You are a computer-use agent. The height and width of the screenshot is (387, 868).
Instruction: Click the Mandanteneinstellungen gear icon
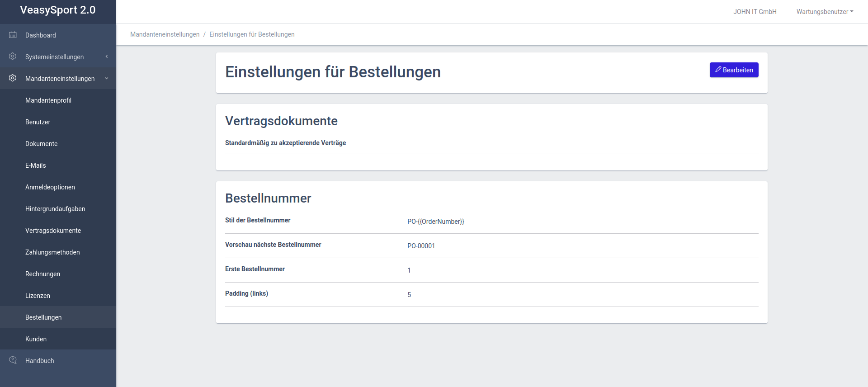13,78
